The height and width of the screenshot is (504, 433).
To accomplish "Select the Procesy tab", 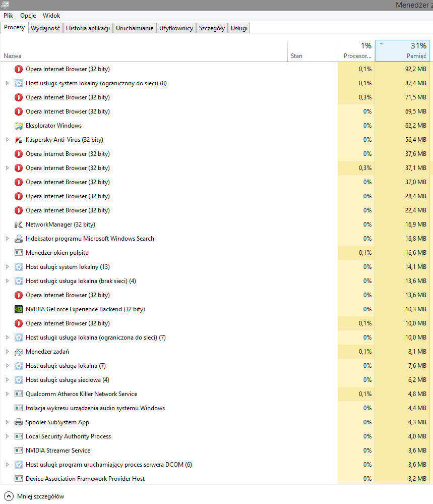I will tap(14, 28).
